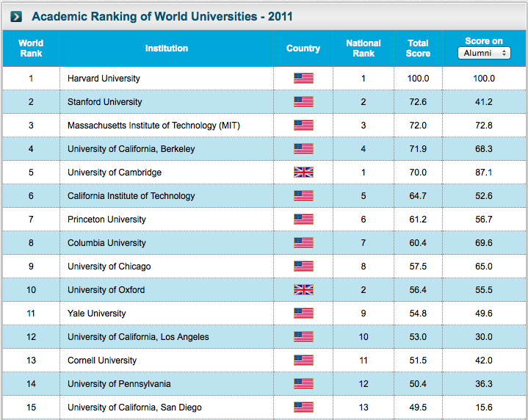
Task: Select the Princeton University entry
Action: point(106,220)
